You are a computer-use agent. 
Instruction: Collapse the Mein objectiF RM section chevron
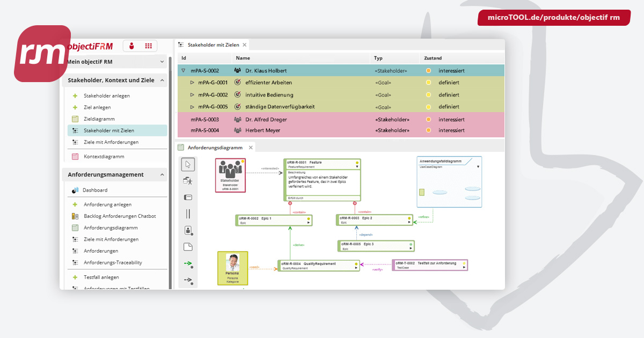point(162,62)
